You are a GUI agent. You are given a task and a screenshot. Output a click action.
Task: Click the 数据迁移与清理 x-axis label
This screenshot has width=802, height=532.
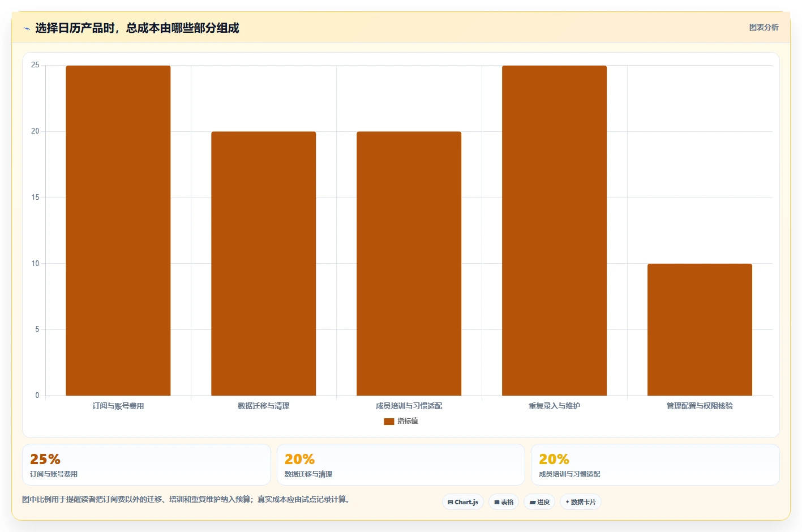pyautogui.click(x=264, y=406)
